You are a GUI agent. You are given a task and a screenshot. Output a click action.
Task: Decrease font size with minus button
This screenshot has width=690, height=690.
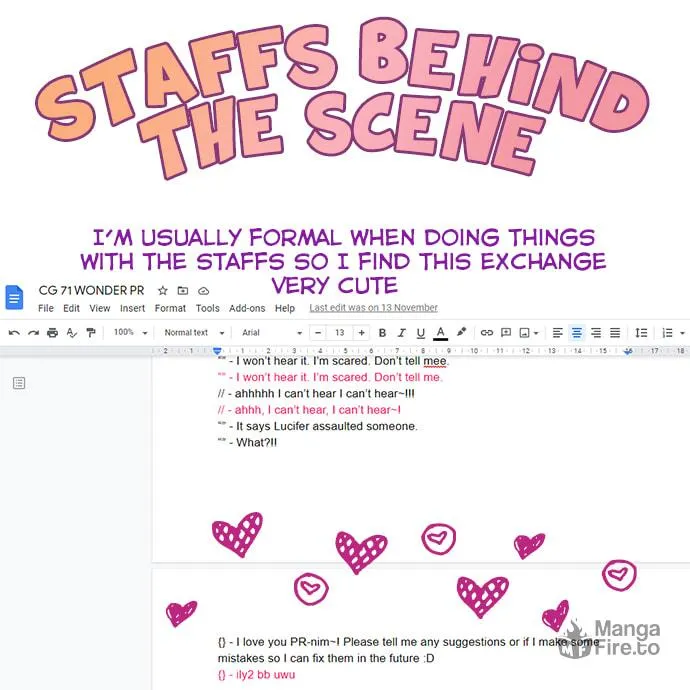[x=318, y=333]
